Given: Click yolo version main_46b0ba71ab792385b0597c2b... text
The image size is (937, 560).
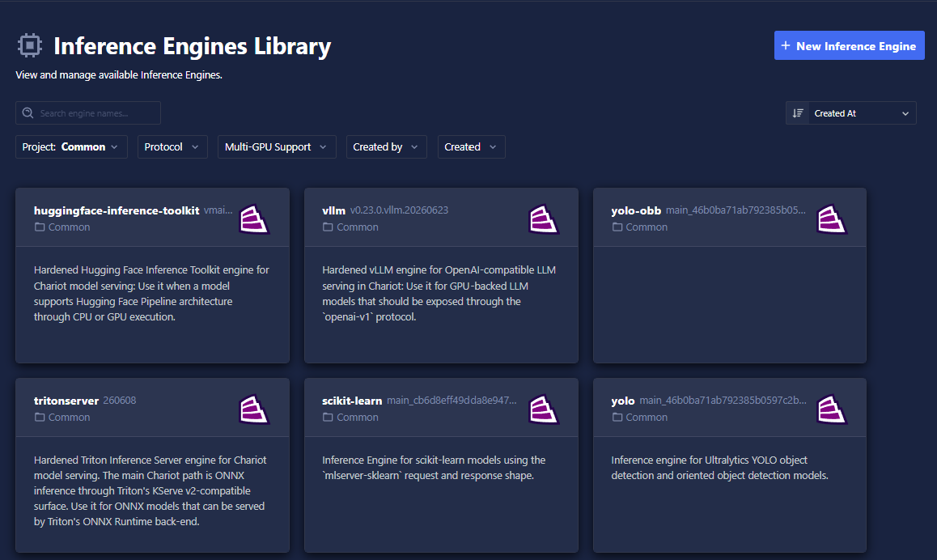Looking at the screenshot, I should [x=723, y=401].
